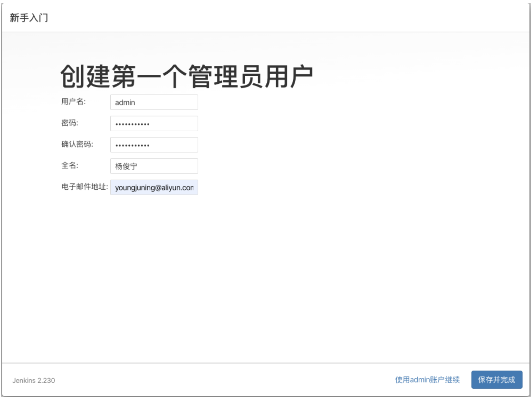Click the 确认密码: label
The height and width of the screenshot is (398, 532).
click(77, 144)
